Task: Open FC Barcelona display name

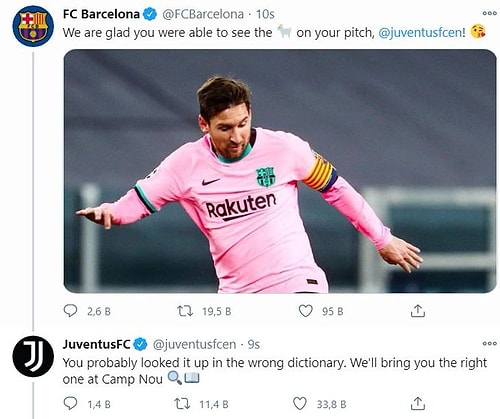Action: (x=101, y=14)
